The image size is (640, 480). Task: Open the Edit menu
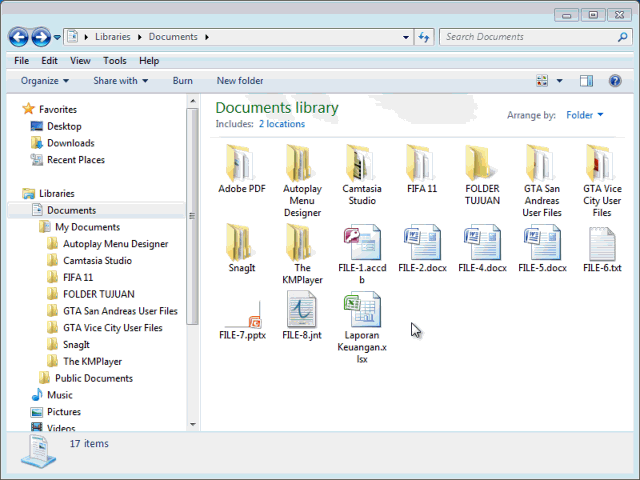[49, 61]
